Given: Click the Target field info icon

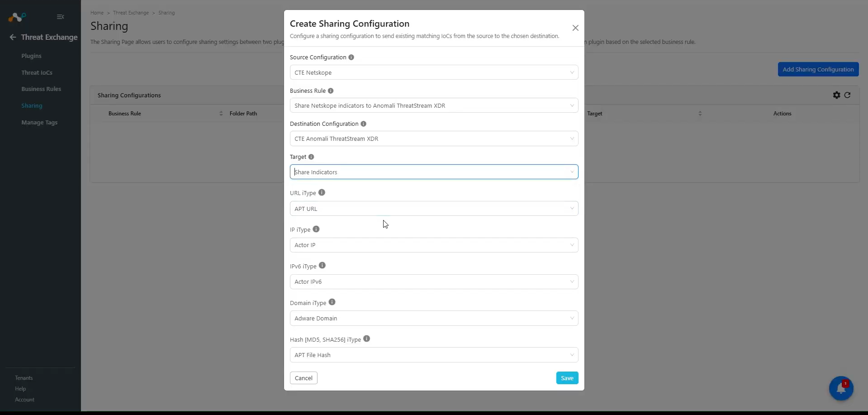Looking at the screenshot, I should point(311,157).
